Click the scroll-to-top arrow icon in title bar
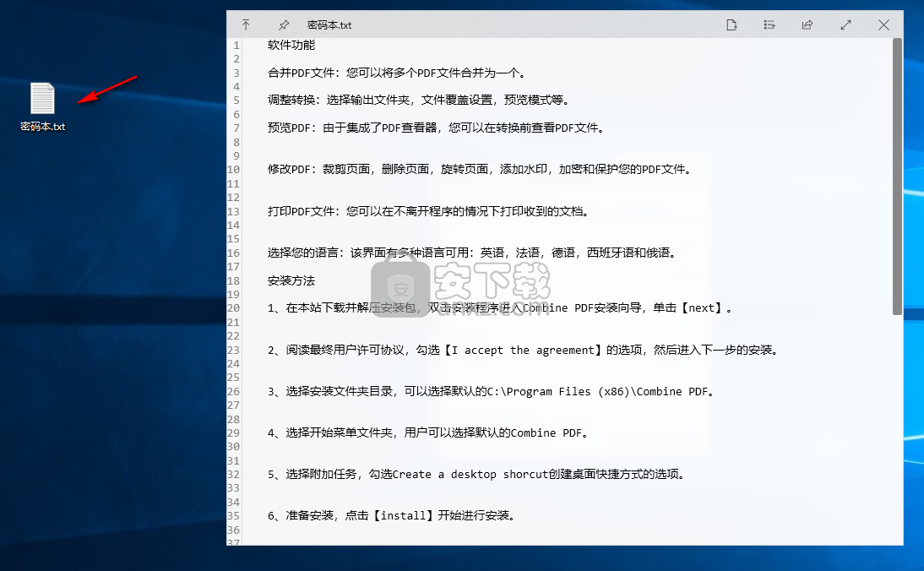 click(x=246, y=24)
